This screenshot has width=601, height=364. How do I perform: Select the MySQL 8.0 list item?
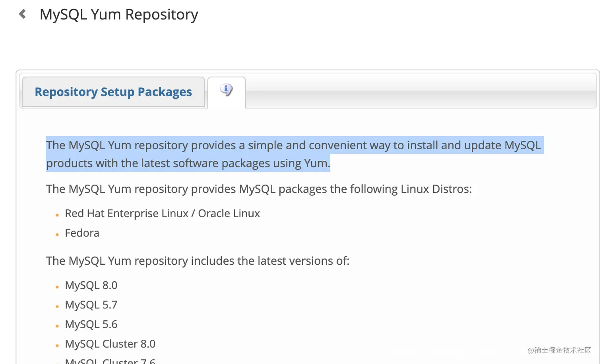[x=91, y=285]
